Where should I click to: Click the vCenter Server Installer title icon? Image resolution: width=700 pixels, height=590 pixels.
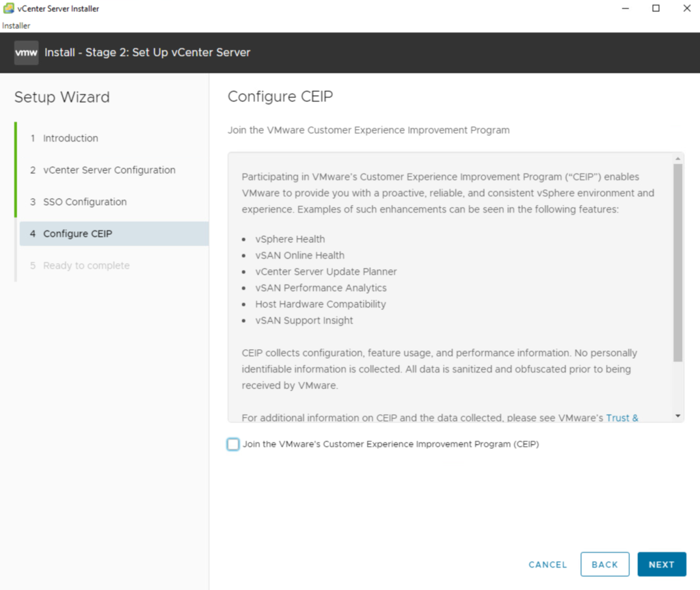pyautogui.click(x=9, y=8)
